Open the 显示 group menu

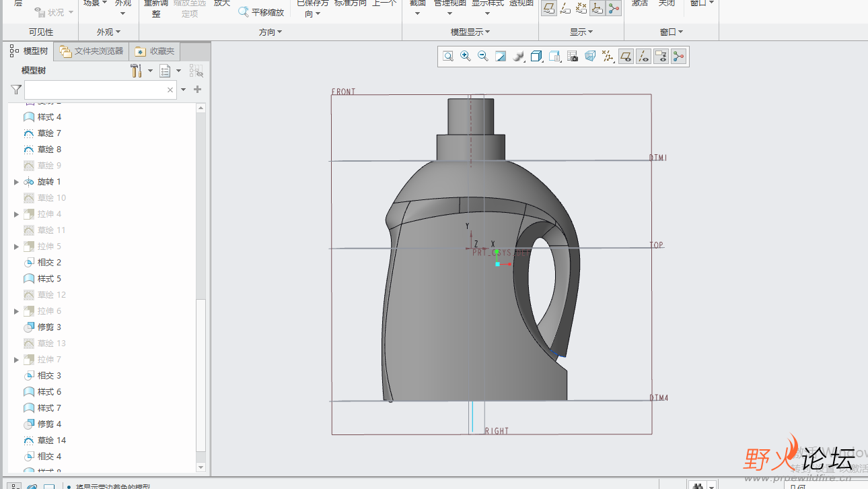(581, 32)
